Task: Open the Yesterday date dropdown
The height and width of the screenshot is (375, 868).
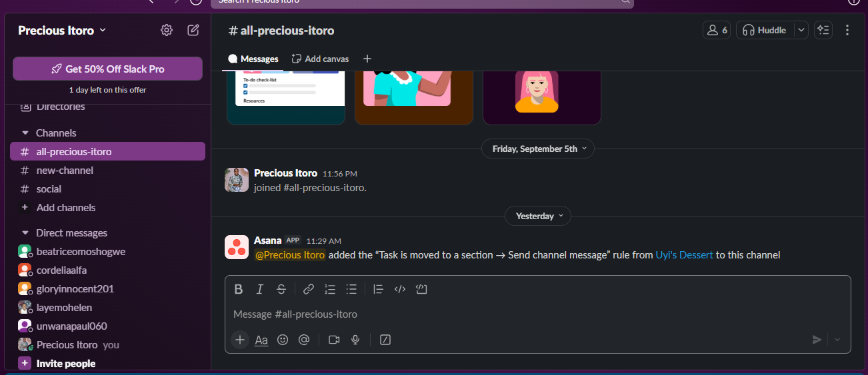Action: point(539,216)
